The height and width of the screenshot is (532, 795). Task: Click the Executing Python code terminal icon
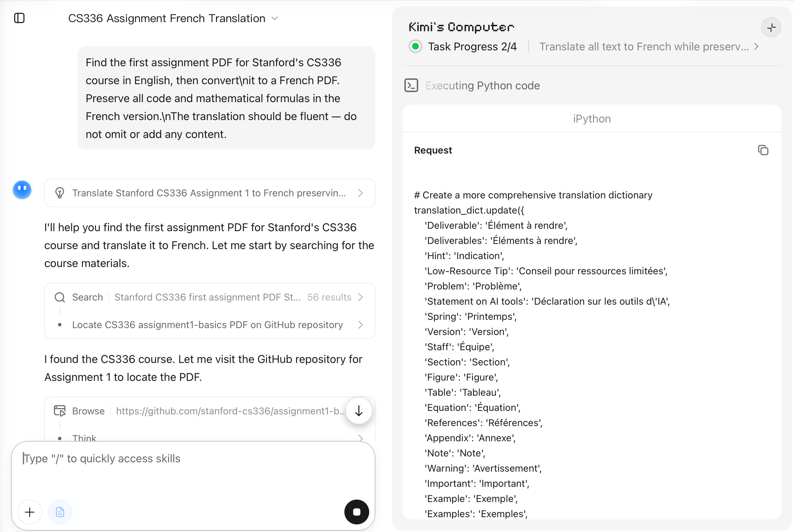tap(411, 85)
